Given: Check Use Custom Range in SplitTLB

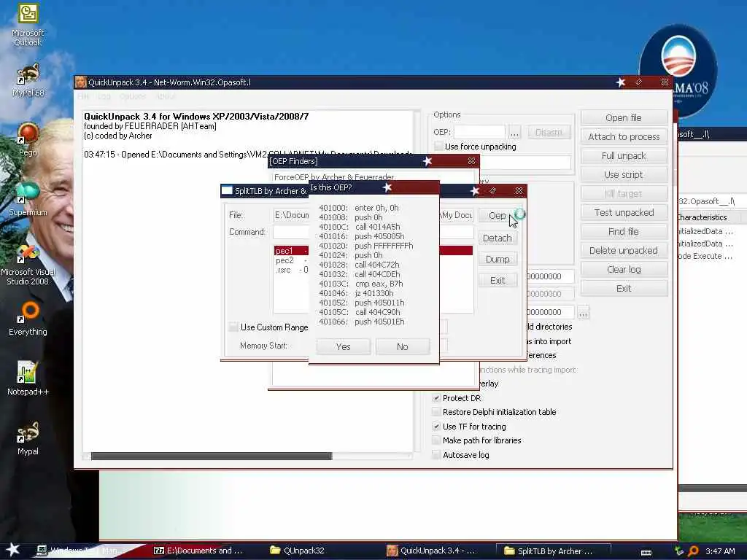Looking at the screenshot, I should click(x=233, y=327).
